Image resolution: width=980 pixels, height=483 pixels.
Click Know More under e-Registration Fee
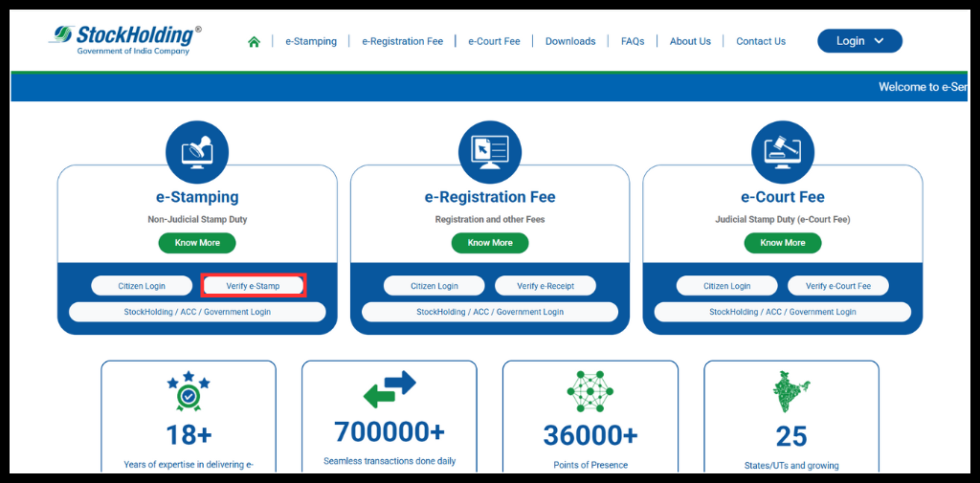(490, 243)
